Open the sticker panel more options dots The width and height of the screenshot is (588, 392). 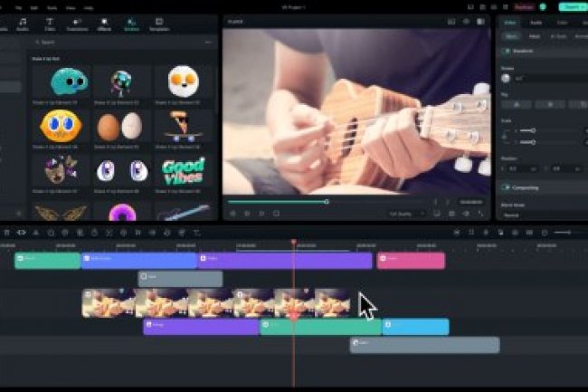click(208, 43)
